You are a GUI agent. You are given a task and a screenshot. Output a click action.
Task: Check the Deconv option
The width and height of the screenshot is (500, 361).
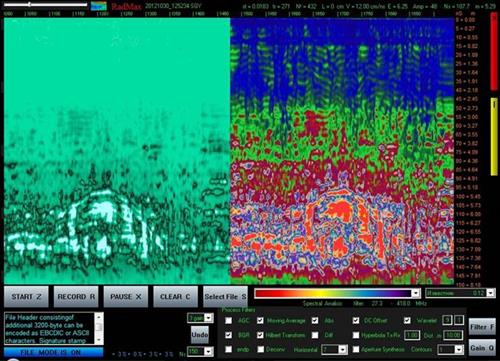(x=261, y=349)
